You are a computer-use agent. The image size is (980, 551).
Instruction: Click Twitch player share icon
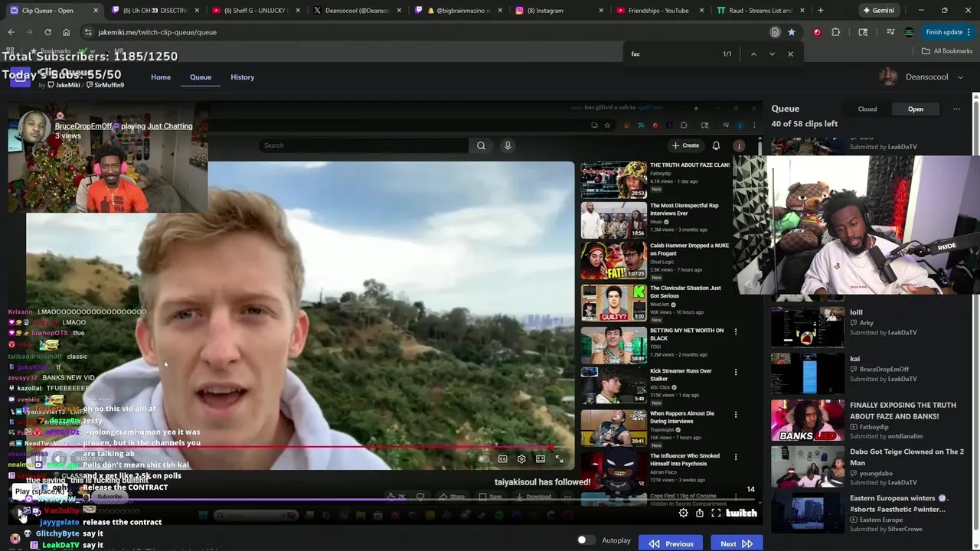coord(699,514)
